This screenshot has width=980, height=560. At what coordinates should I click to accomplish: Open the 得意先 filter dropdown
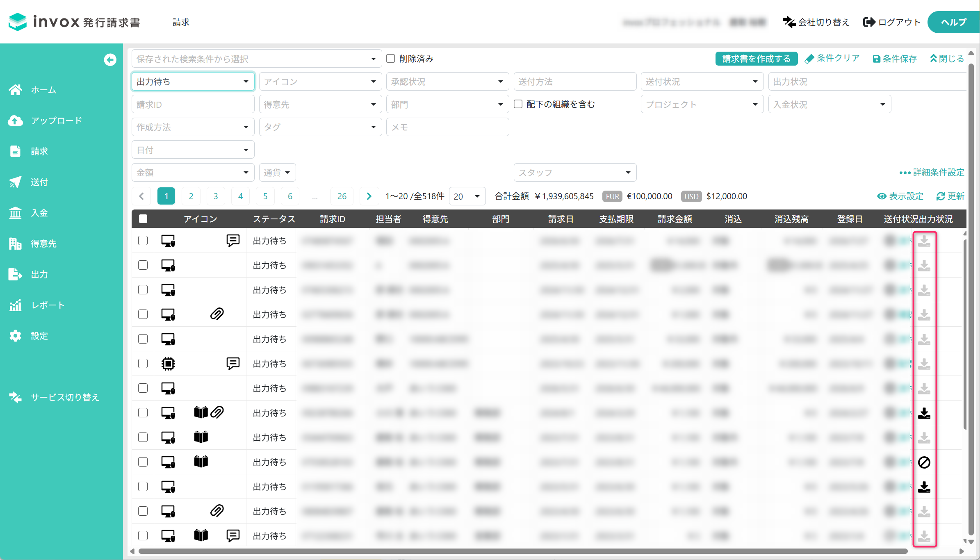pos(321,105)
